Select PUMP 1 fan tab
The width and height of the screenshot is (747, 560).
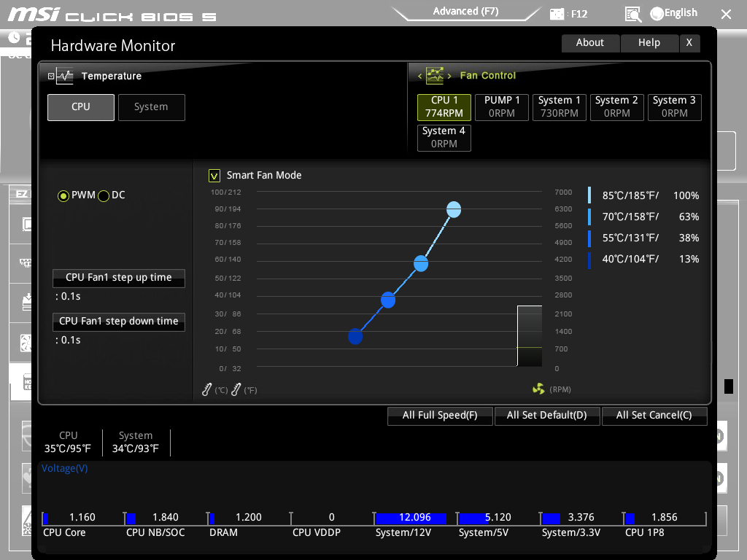coord(502,107)
